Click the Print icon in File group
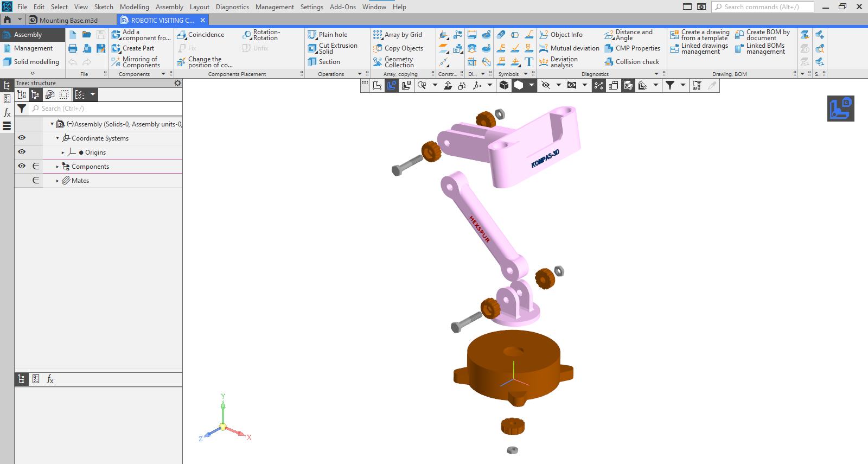The height and width of the screenshot is (464, 868). 73,48
